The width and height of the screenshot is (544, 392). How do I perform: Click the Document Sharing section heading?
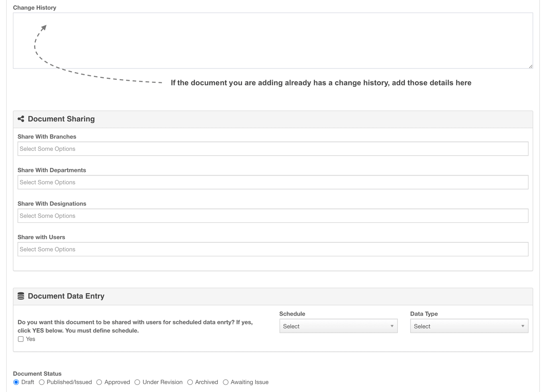61,119
